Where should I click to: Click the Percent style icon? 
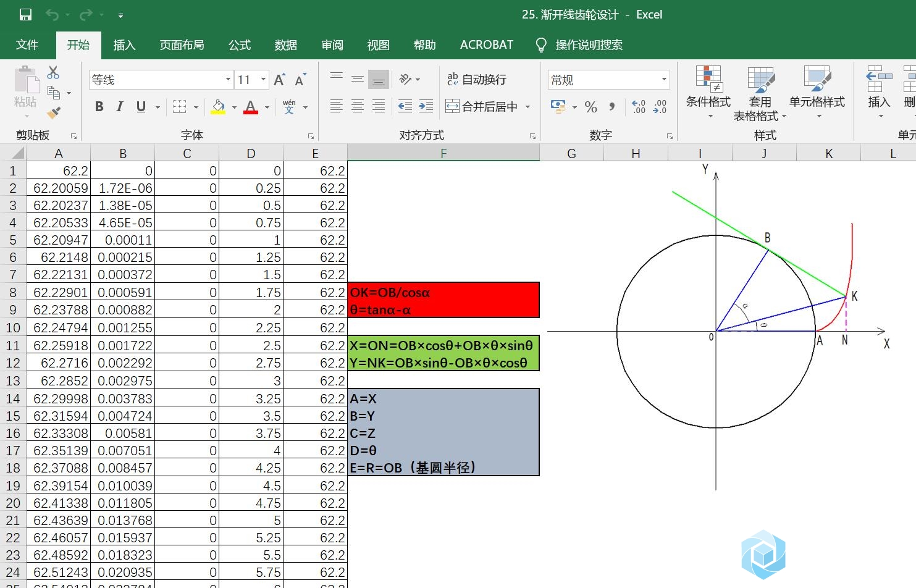pyautogui.click(x=590, y=106)
